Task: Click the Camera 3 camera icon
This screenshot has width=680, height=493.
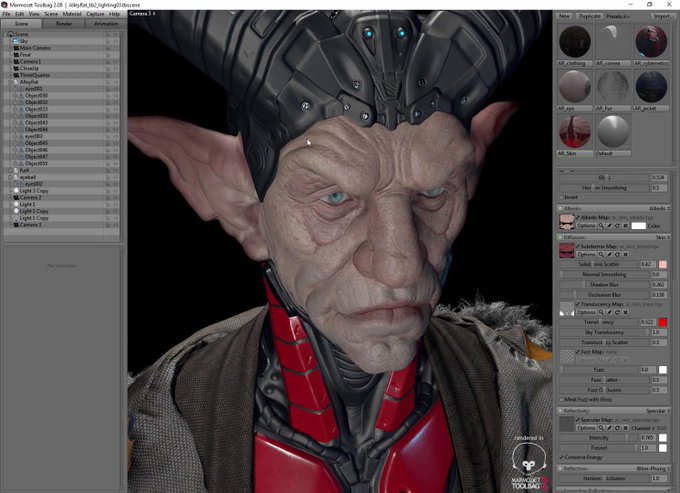Action: pos(16,225)
